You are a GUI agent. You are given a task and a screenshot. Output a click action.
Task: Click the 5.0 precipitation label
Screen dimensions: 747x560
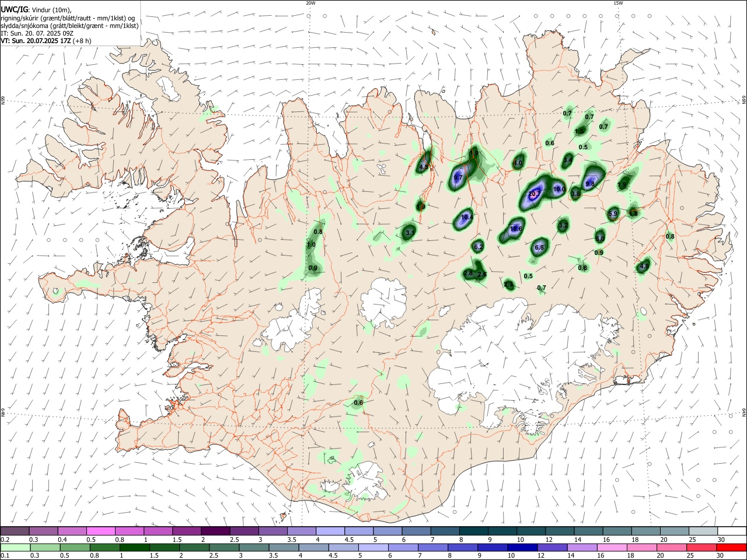[600, 238]
